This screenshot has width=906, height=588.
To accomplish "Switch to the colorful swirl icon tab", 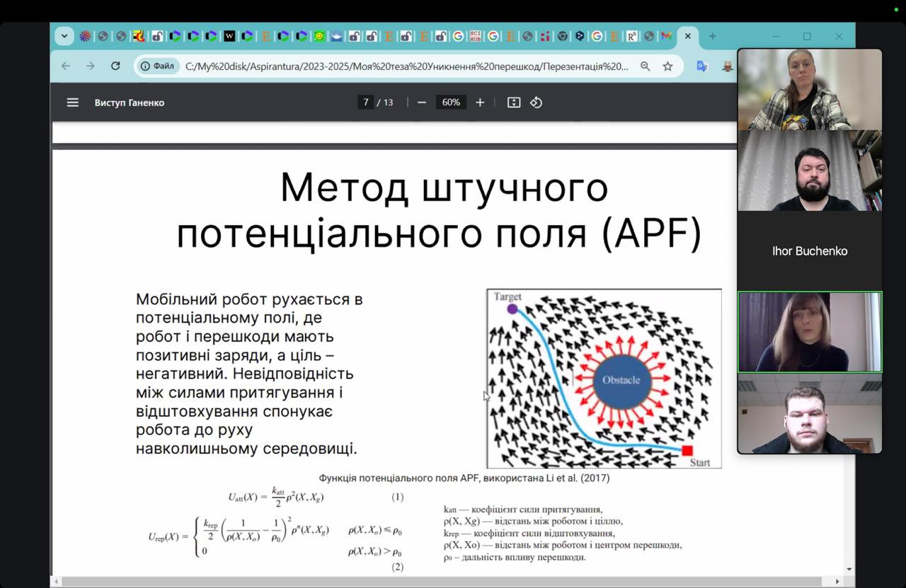I will pyautogui.click(x=86, y=36).
